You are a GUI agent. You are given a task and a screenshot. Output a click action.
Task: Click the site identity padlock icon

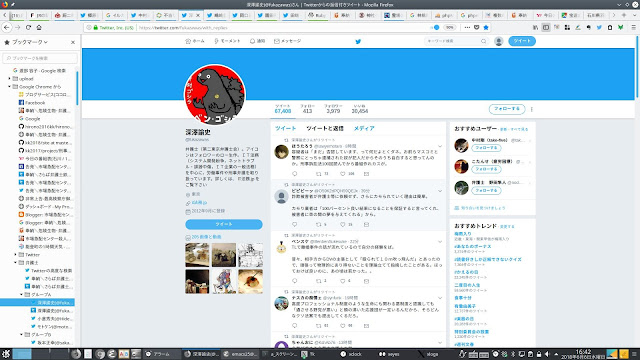coord(96,27)
